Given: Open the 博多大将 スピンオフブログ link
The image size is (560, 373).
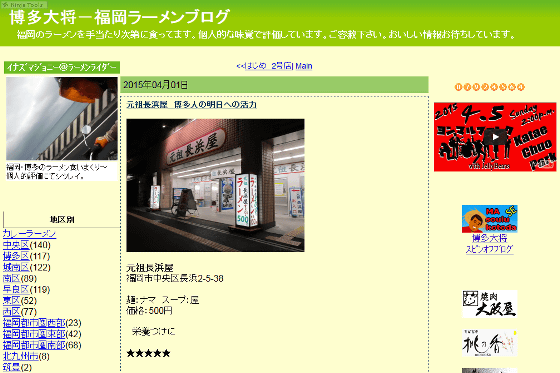Looking at the screenshot, I should [489, 244].
